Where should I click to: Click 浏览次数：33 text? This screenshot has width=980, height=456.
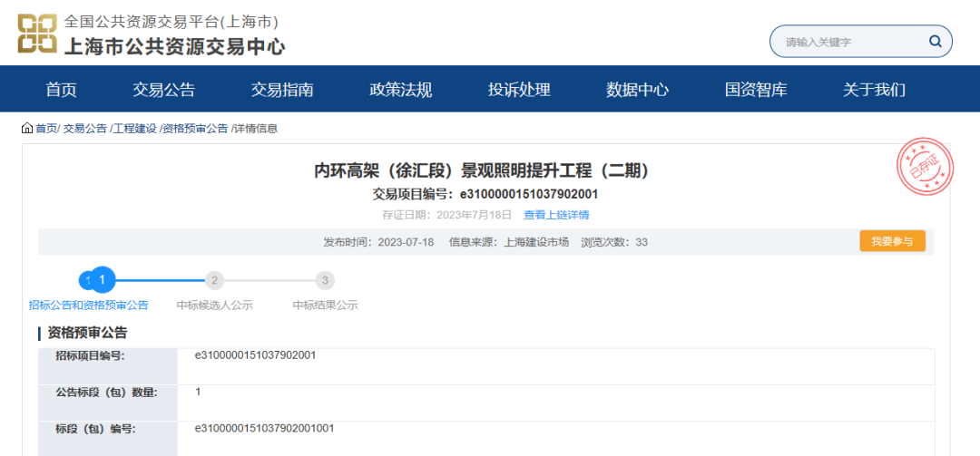tap(614, 242)
